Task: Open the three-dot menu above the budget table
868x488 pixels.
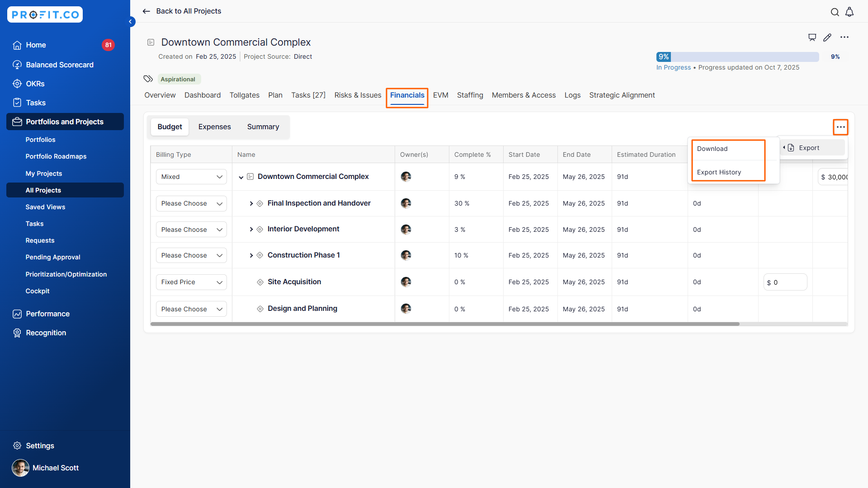Action: tap(840, 127)
